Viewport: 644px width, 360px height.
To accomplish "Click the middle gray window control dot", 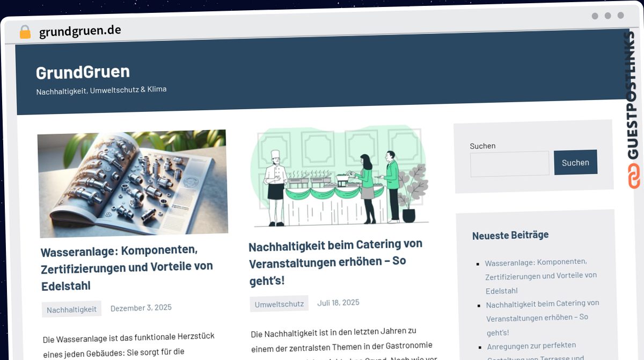I will coord(608,16).
